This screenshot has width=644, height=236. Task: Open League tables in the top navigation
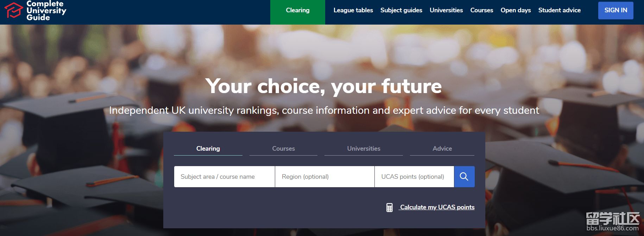point(353,11)
